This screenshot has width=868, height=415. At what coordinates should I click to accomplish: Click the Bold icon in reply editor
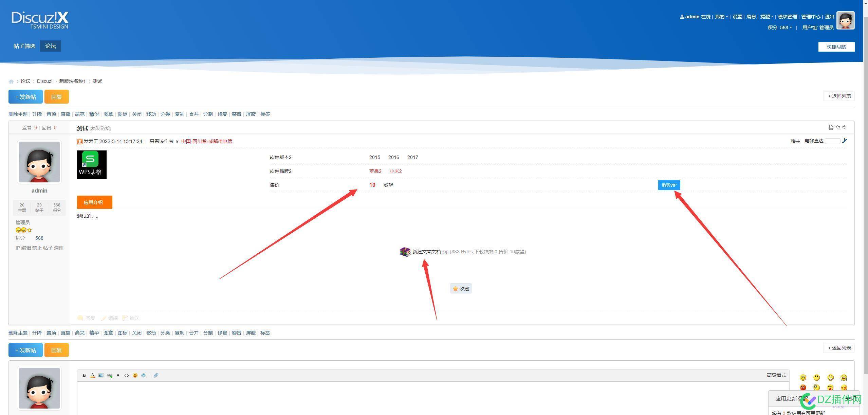[84, 375]
